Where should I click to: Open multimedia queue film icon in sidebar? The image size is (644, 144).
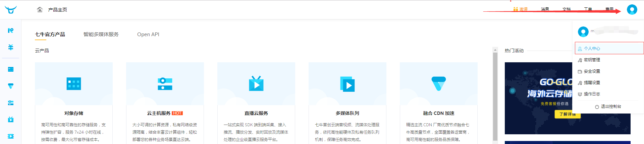coord(11,136)
